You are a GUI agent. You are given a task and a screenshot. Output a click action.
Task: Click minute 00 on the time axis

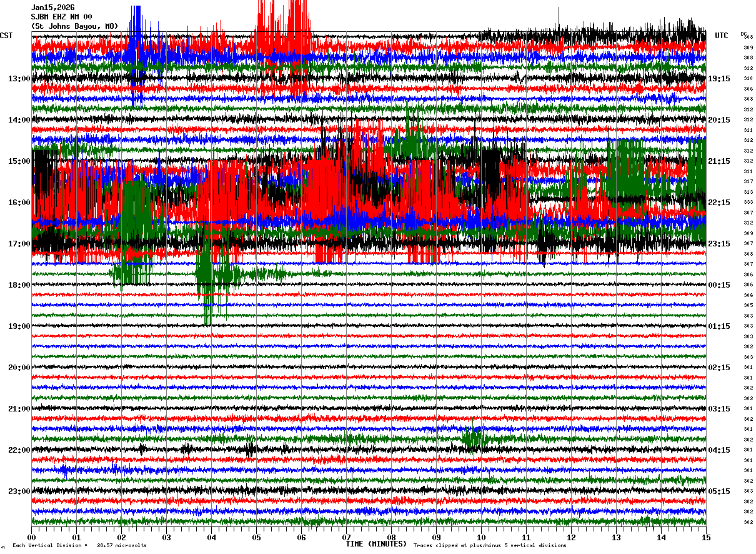click(32, 537)
